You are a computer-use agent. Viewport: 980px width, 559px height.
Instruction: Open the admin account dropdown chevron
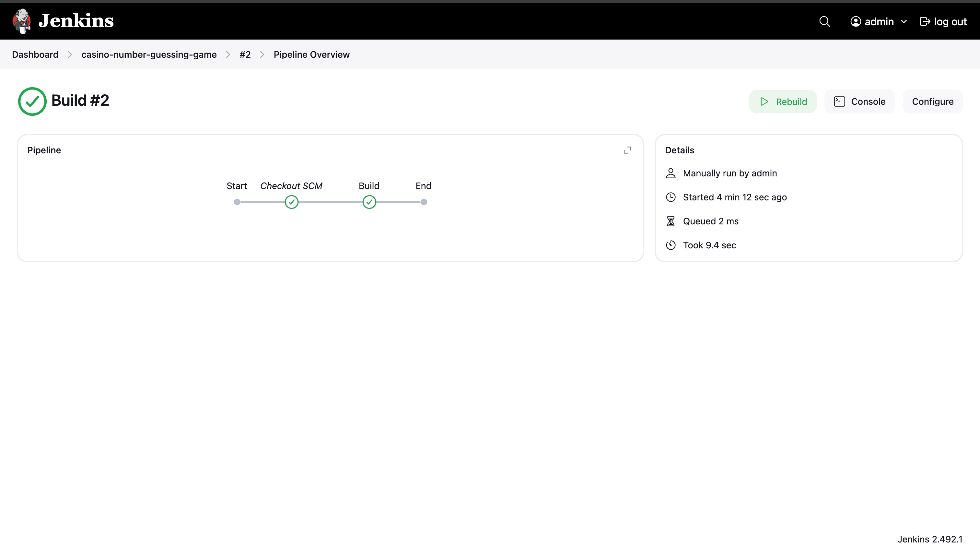tap(904, 21)
